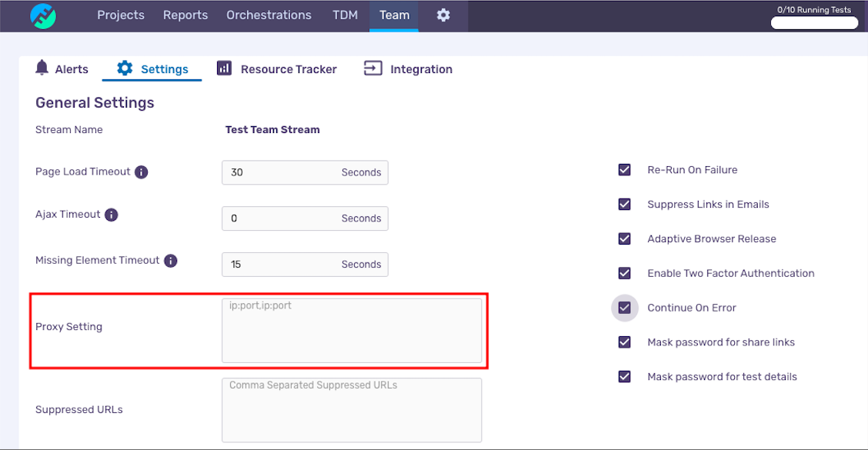Click the Integration arrow icon
Screen dimensions: 868x450
point(372,68)
